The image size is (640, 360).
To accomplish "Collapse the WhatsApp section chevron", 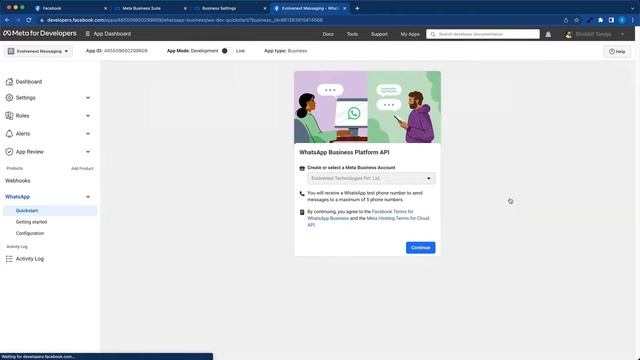I will pos(88,197).
